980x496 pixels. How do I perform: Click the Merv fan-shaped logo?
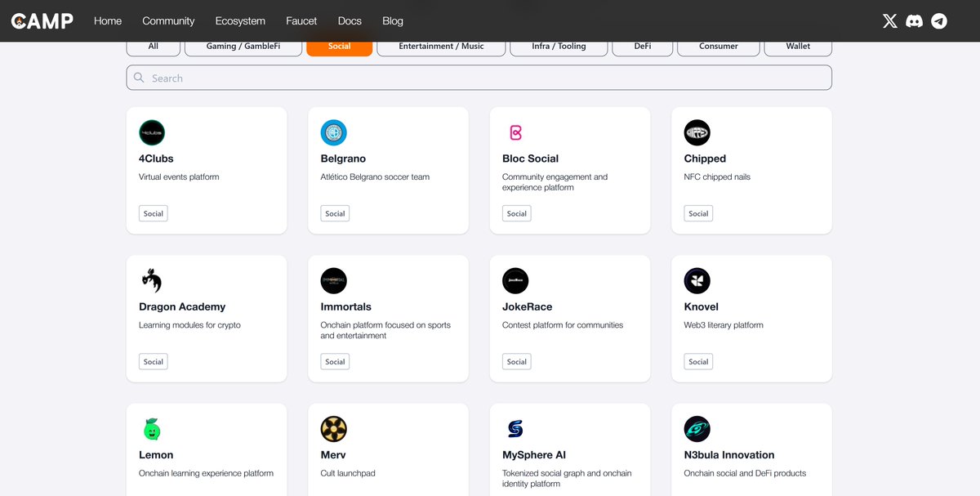pyautogui.click(x=334, y=429)
